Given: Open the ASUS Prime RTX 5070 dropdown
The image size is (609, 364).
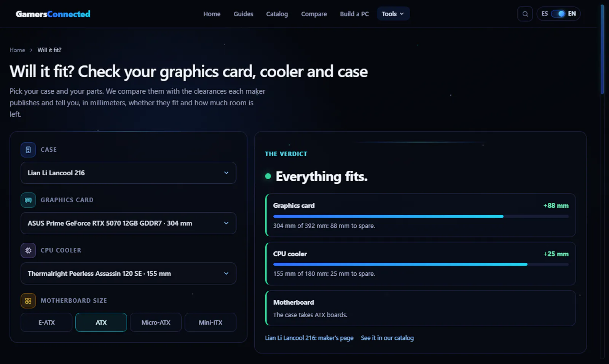Looking at the screenshot, I should point(128,223).
